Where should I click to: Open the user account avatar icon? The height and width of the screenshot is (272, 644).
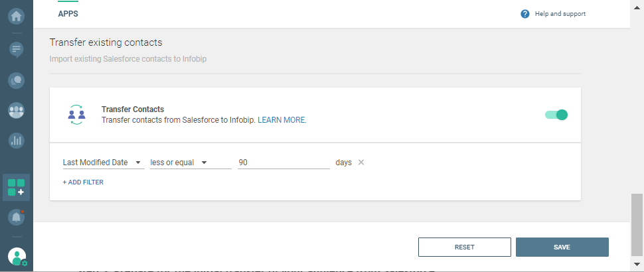(17, 255)
